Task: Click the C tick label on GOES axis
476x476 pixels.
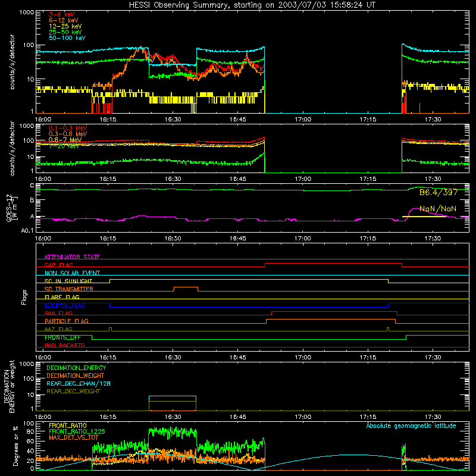Action: (x=32, y=186)
